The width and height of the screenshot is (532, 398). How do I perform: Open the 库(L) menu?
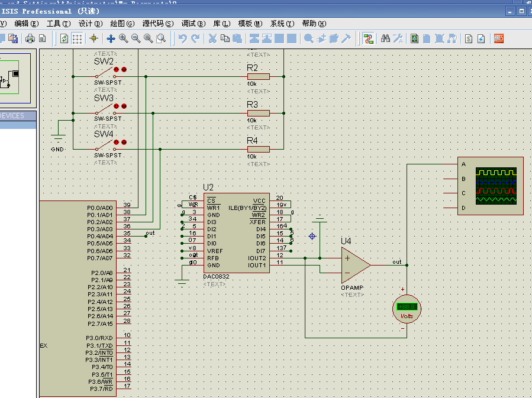[222, 24]
